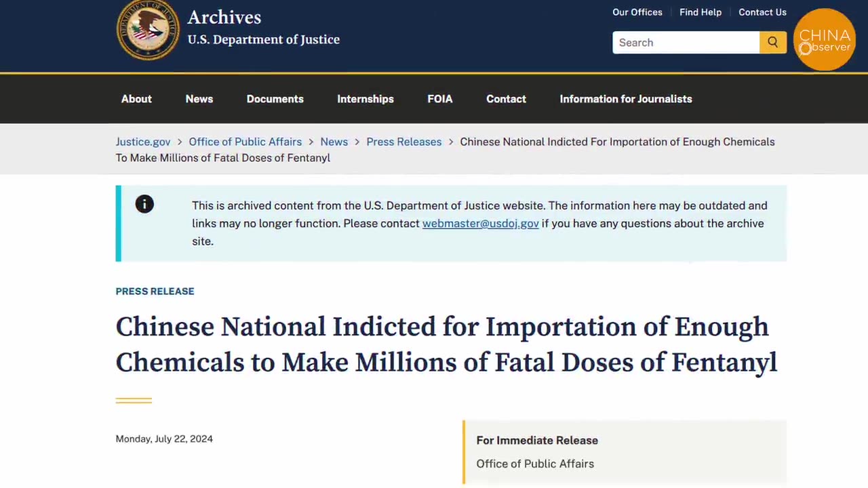Click the Department of Justice seal logo

pyautogui.click(x=148, y=29)
